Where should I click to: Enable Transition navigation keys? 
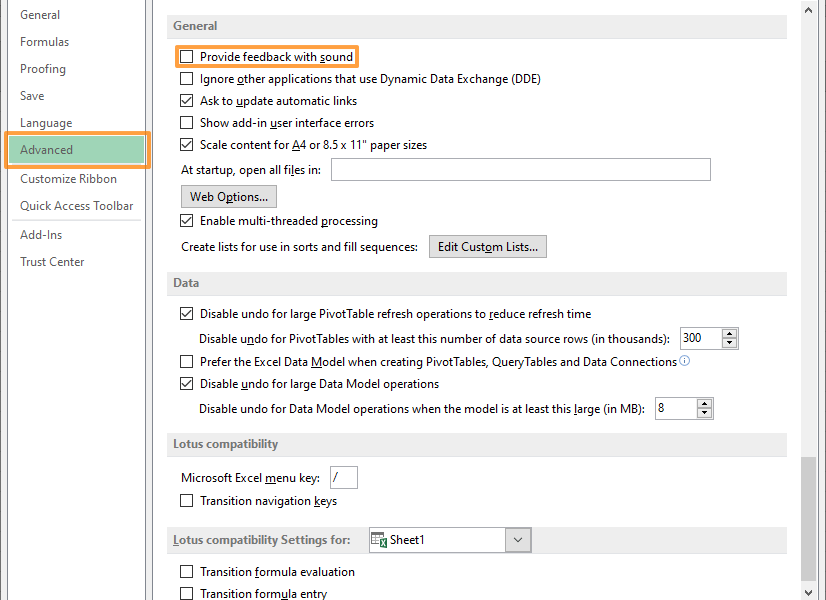[187, 500]
